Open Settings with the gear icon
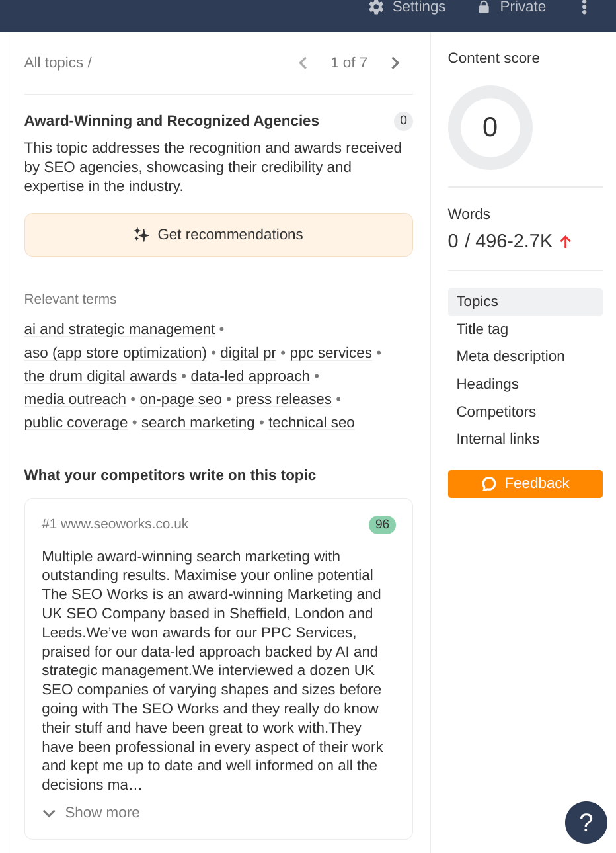Image resolution: width=616 pixels, height=853 pixels. 375,7
